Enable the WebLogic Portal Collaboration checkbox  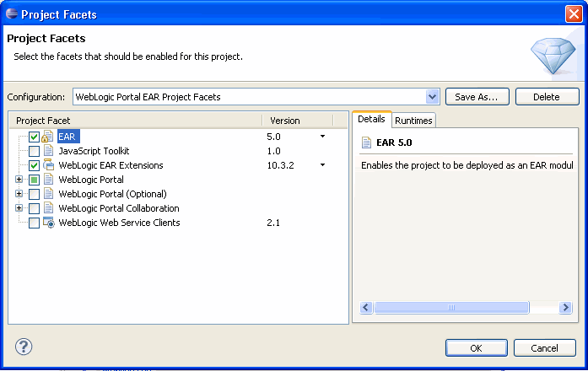tap(34, 208)
